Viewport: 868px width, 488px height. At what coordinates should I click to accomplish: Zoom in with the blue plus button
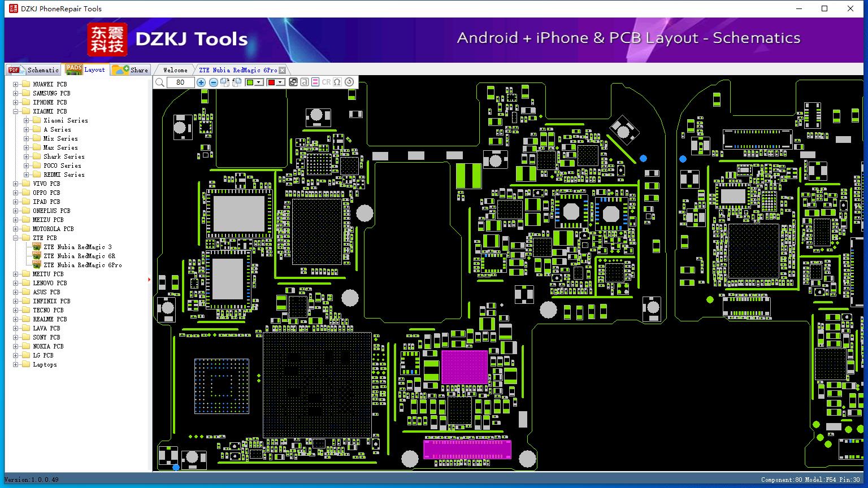(201, 82)
